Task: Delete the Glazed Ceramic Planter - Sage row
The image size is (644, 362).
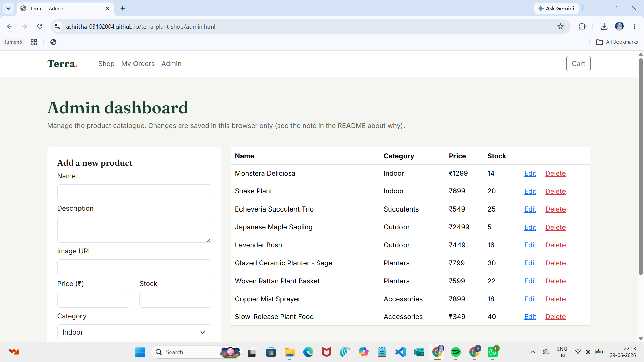Action: pos(555,263)
